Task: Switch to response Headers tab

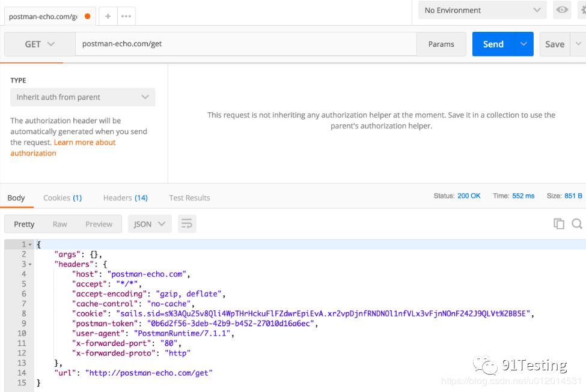Action: [x=125, y=198]
